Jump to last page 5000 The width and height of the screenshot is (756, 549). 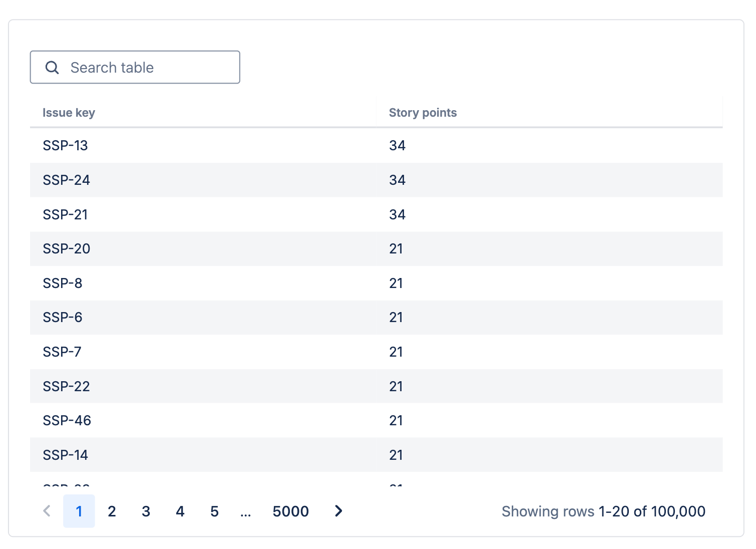pos(290,511)
